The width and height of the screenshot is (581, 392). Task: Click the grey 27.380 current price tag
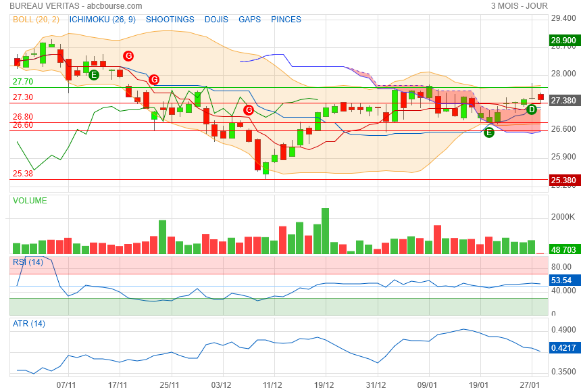tap(563, 101)
